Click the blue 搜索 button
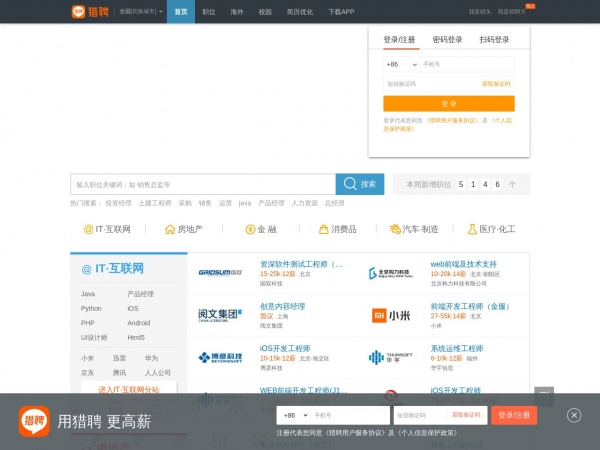 pos(360,184)
